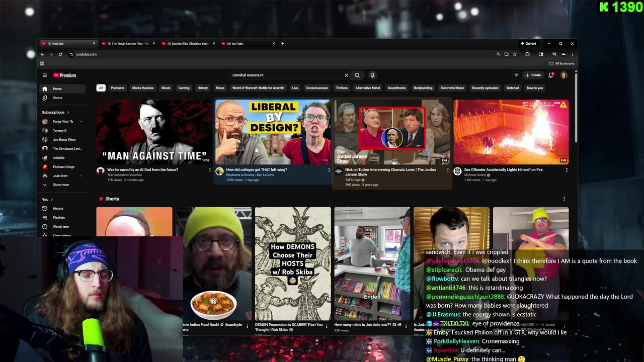Click the zoom magnifier icon in address bar
This screenshot has width=644, height=362.
(498, 54)
